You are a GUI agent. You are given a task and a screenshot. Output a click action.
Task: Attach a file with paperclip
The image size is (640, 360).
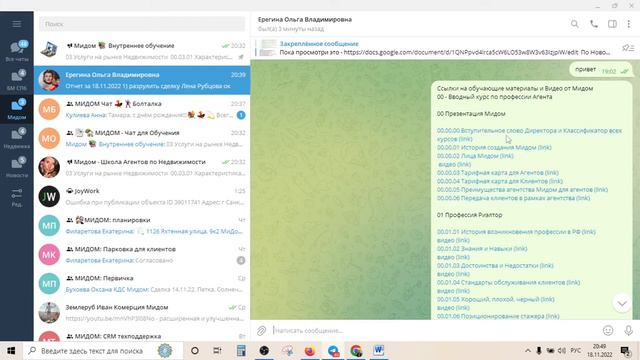(x=261, y=331)
